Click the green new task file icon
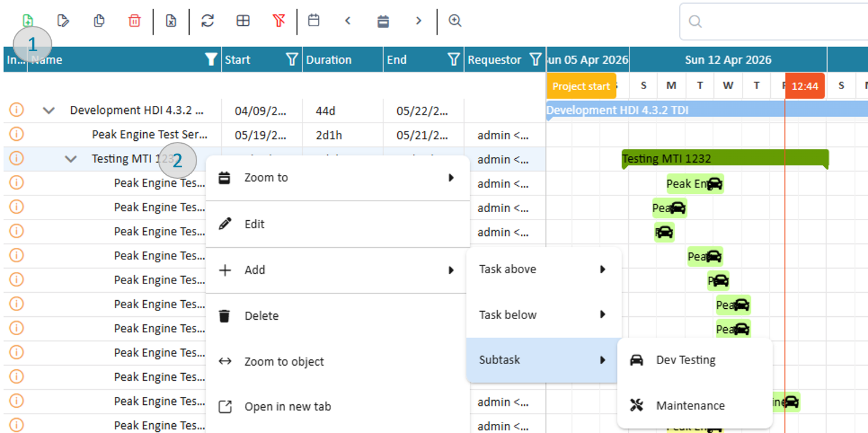The width and height of the screenshot is (868, 433). click(28, 21)
